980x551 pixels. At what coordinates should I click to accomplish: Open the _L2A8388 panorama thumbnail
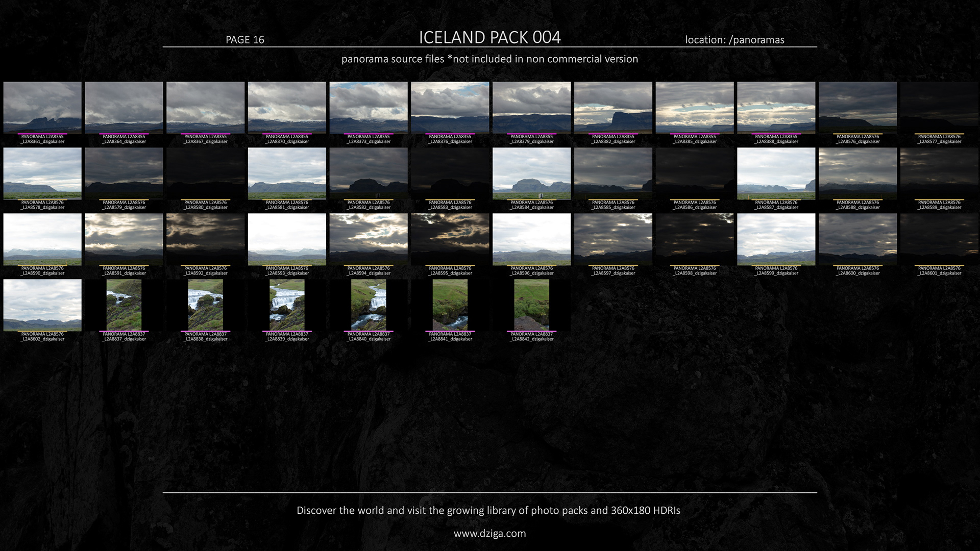click(776, 107)
